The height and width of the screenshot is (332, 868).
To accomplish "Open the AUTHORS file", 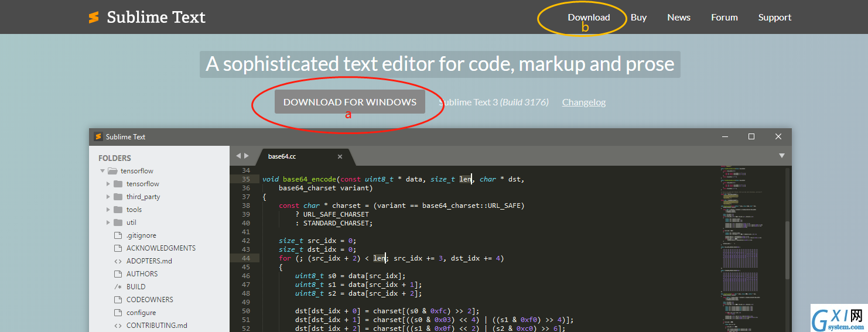I will click(142, 274).
